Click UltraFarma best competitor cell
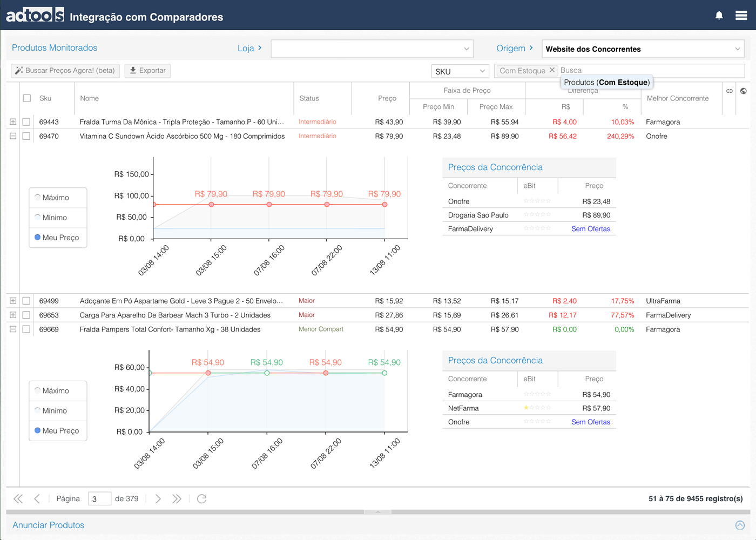This screenshot has width=756, height=540. 663,301
